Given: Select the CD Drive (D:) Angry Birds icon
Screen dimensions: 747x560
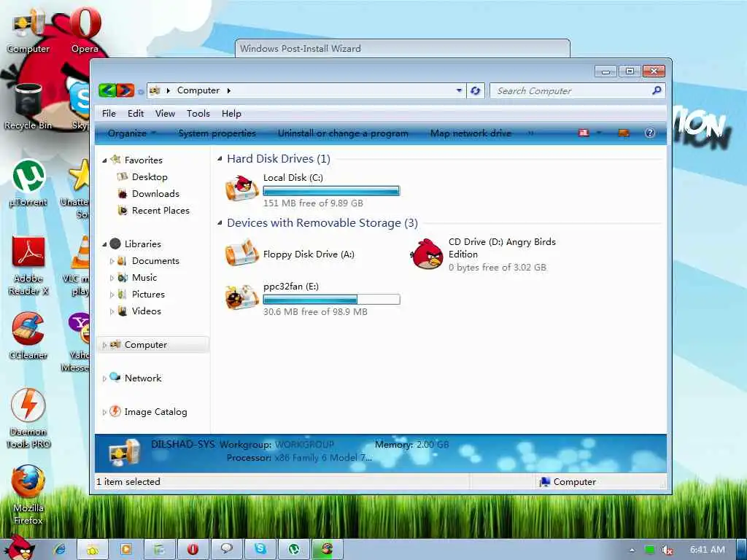Looking at the screenshot, I should 427,254.
